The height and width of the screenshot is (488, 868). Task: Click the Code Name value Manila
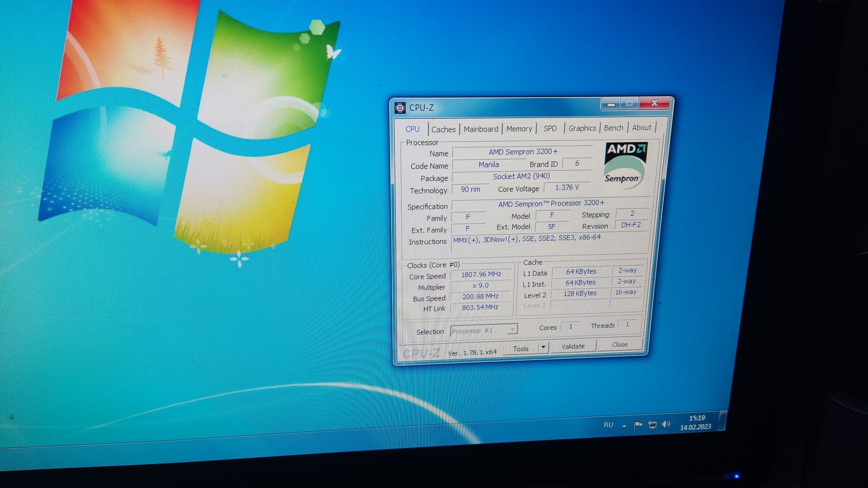click(x=489, y=165)
